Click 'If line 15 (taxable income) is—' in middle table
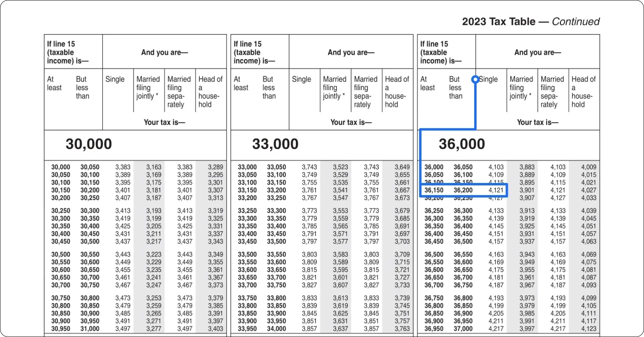Screen dimensions: 644x337 (x=254, y=52)
